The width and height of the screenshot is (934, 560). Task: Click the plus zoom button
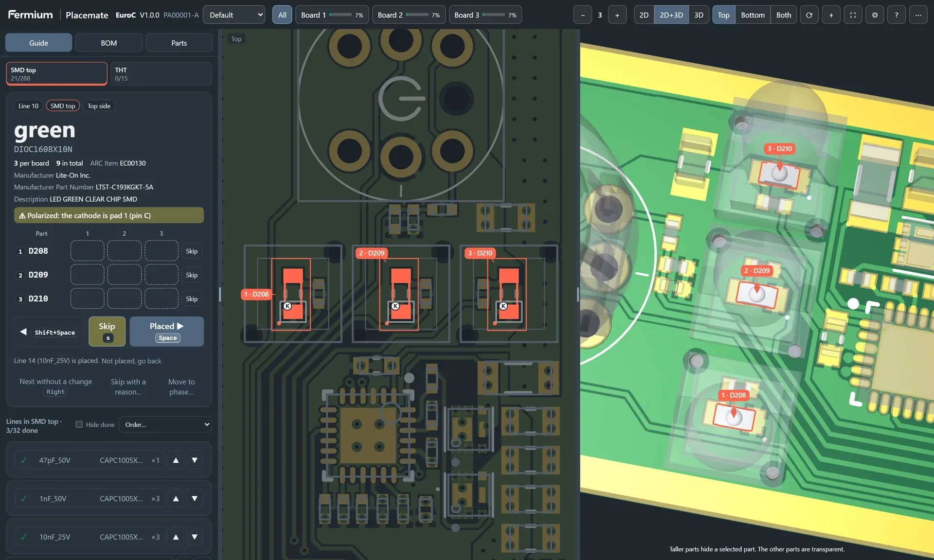tap(617, 15)
